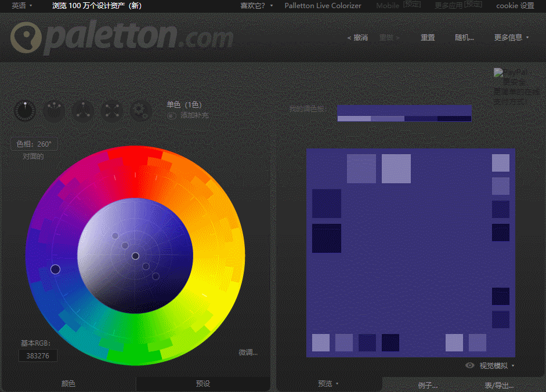Click the my-palette color bar at top
The image size is (546, 392).
[x=404, y=110]
